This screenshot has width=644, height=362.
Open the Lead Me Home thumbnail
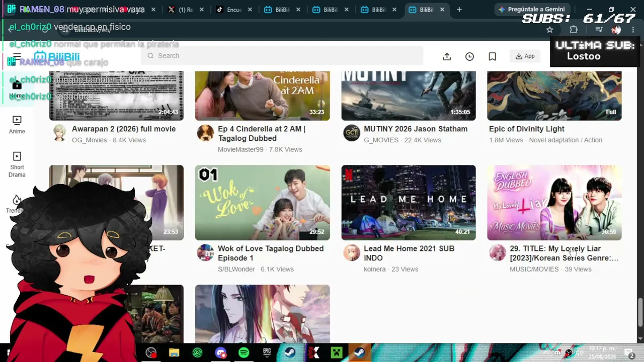coord(409,203)
